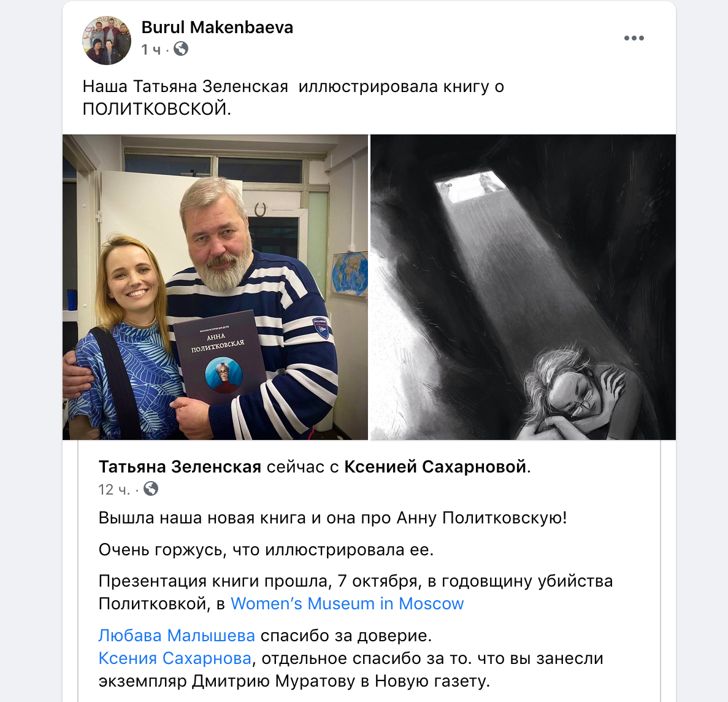Image resolution: width=728 pixels, height=702 pixels.
Task: Open the photo of two people holding the book
Action: (x=215, y=287)
